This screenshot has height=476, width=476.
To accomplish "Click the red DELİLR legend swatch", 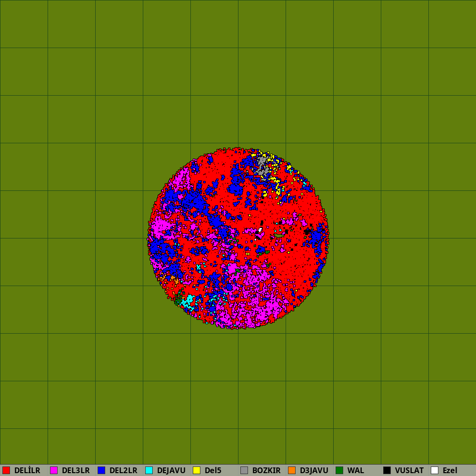I will pyautogui.click(x=6, y=470).
